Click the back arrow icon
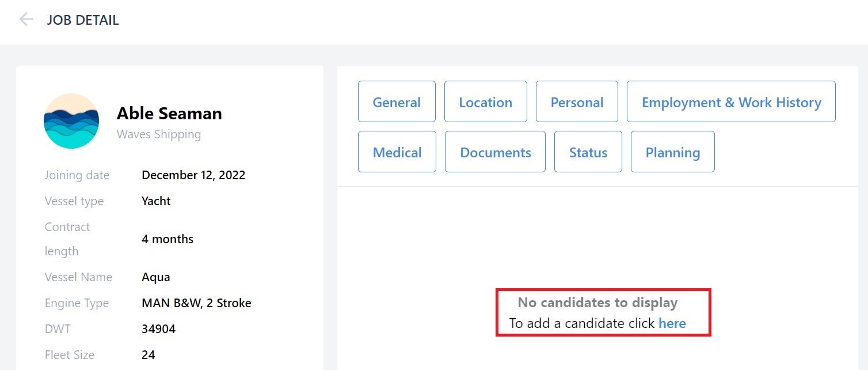This screenshot has width=868, height=370. [26, 20]
